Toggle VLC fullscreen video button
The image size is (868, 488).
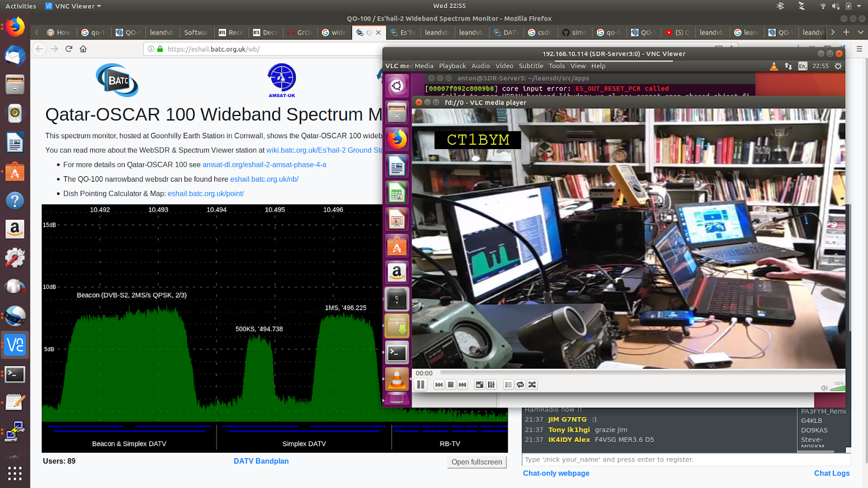coord(480,384)
